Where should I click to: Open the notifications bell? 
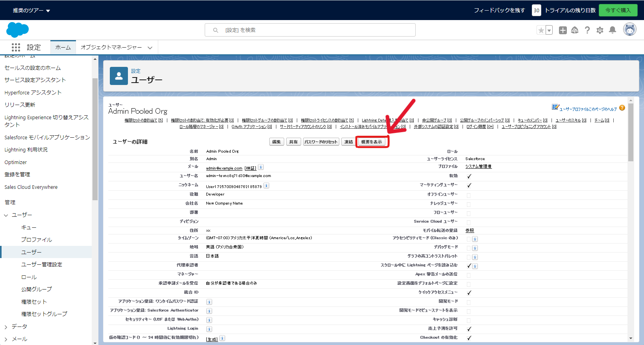point(613,30)
